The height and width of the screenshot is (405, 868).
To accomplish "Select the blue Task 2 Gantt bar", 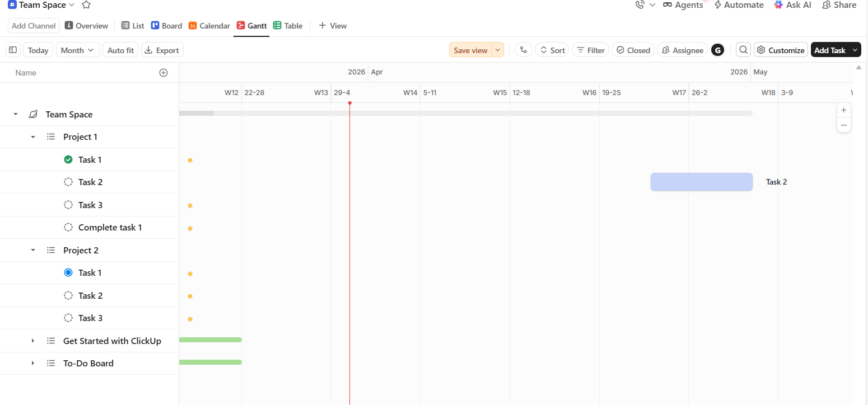I will point(701,182).
